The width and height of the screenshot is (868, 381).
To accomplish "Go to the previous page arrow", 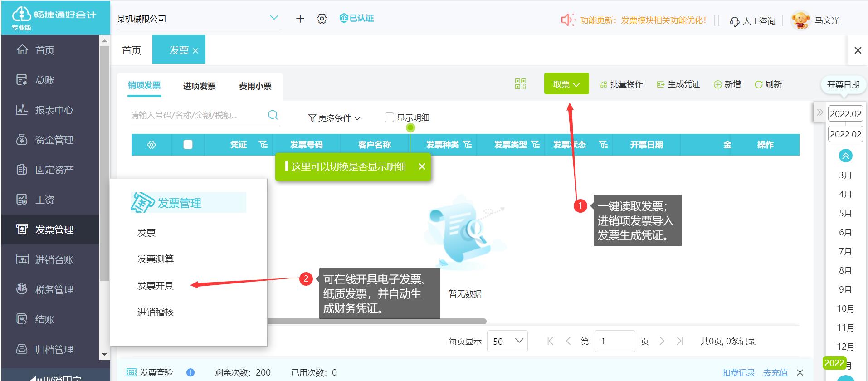I will (568, 341).
